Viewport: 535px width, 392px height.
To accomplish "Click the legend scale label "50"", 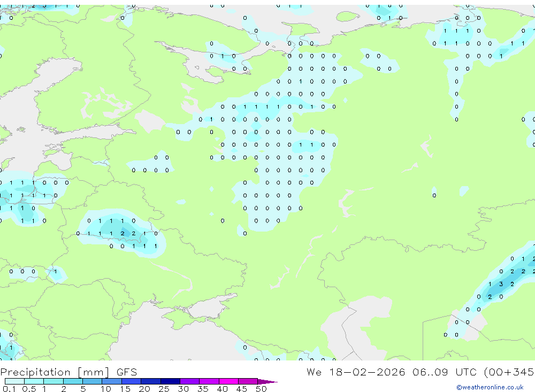I will 261,389.
